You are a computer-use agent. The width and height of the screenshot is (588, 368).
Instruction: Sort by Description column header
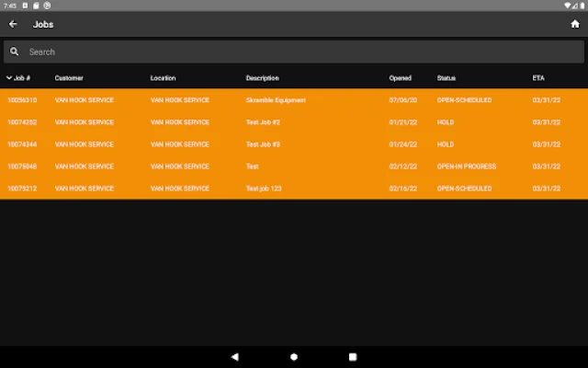pyautogui.click(x=262, y=78)
